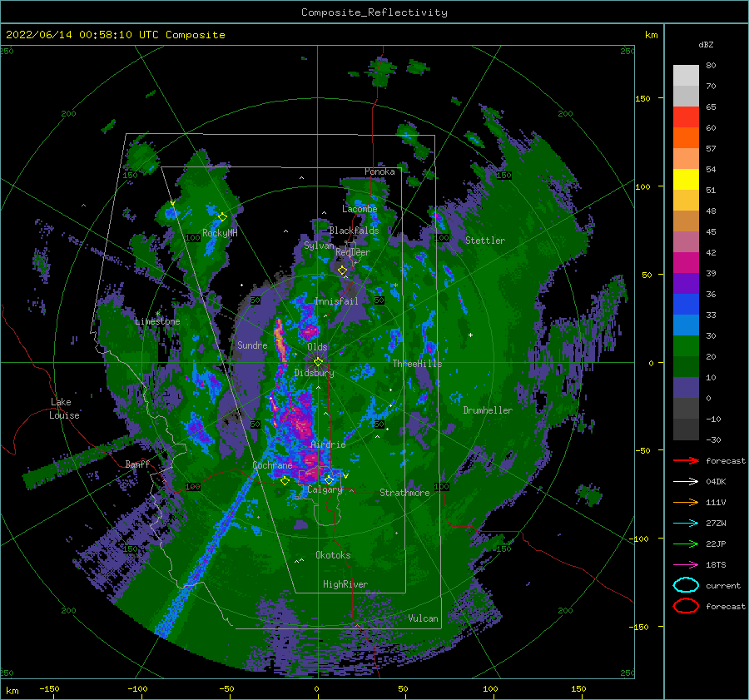Image resolution: width=749 pixels, height=700 pixels.
Task: Click the yellow diamond marker above Calgary
Action: (x=329, y=479)
